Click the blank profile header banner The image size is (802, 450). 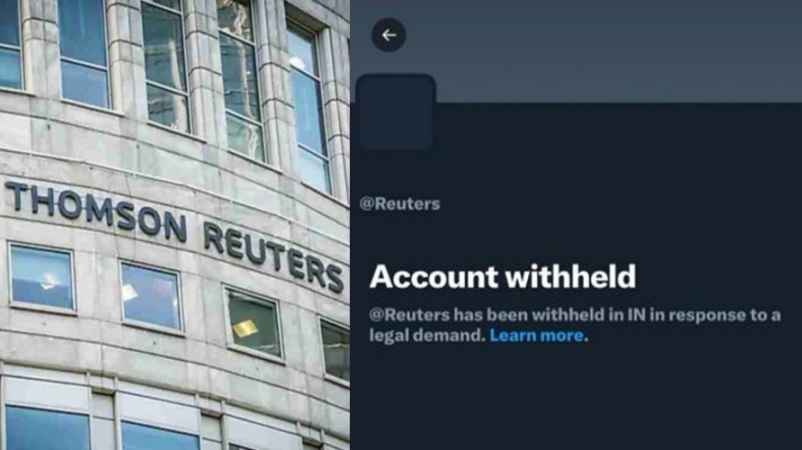(x=576, y=51)
